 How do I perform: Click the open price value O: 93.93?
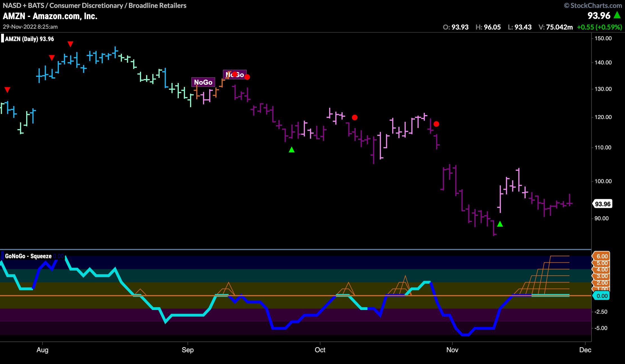456,27
